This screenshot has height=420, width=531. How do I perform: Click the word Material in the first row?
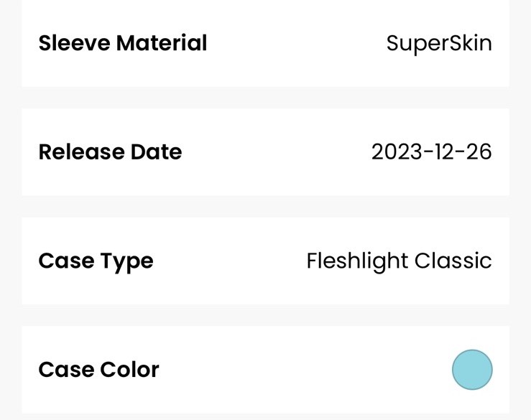point(162,43)
